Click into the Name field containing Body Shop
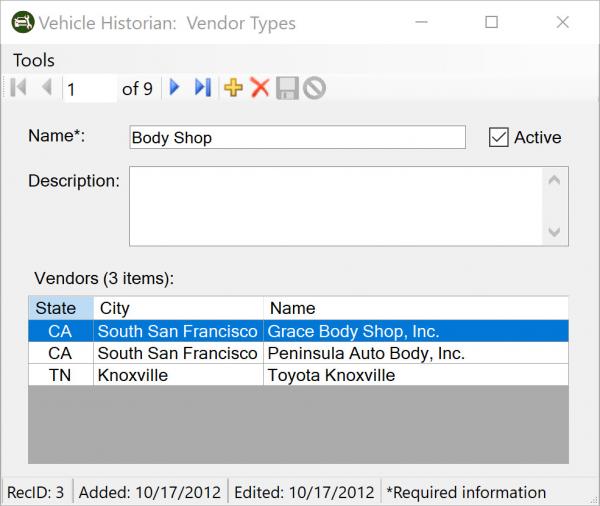Screen dimensions: 600x506 297,137
